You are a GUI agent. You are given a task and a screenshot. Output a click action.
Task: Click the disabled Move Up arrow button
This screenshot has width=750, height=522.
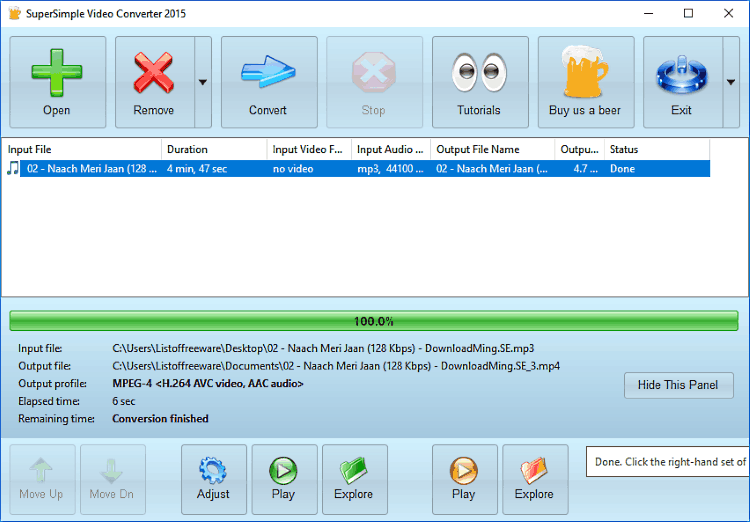[x=42, y=479]
